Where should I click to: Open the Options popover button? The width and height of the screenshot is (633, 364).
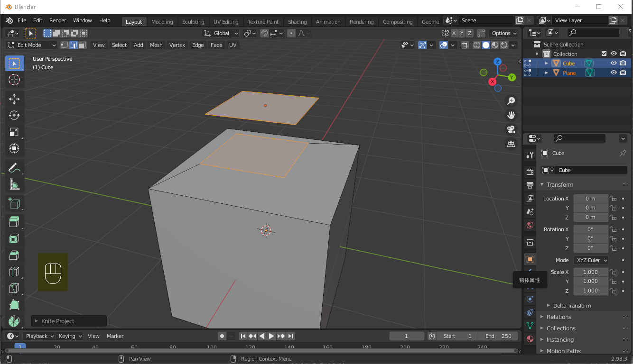click(504, 33)
